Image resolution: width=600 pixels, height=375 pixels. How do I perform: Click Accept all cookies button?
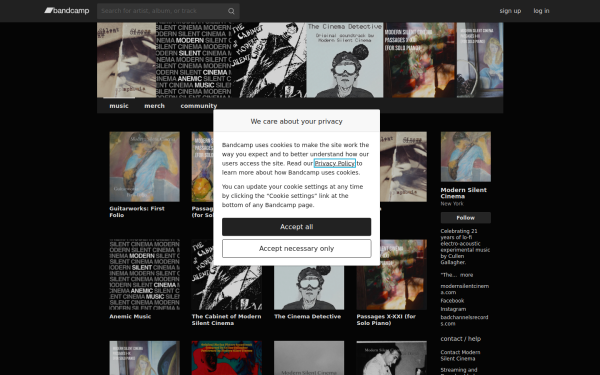coord(297,227)
